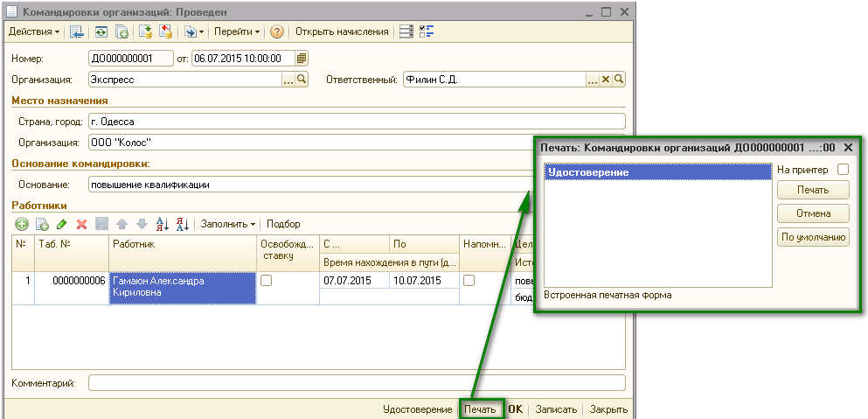Viewport: 868px width, 419px height.
Task: Click the Записать button
Action: coord(556,409)
